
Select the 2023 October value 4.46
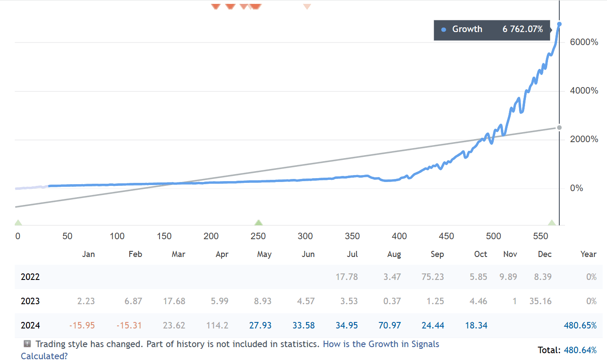479,301
